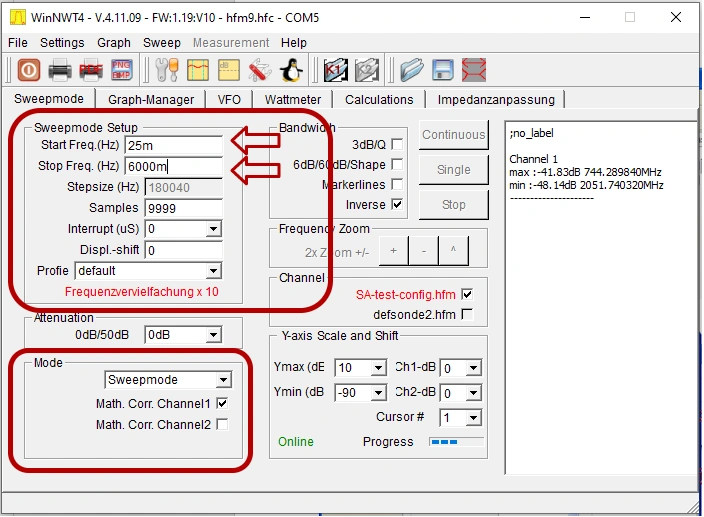
Task: Export graph via PDF printer icon
Action: tap(91, 70)
